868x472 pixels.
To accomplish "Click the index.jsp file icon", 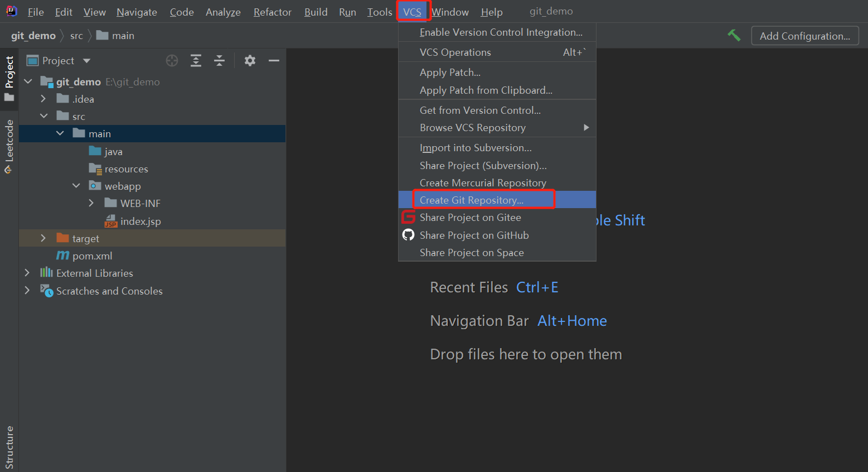I will click(111, 221).
